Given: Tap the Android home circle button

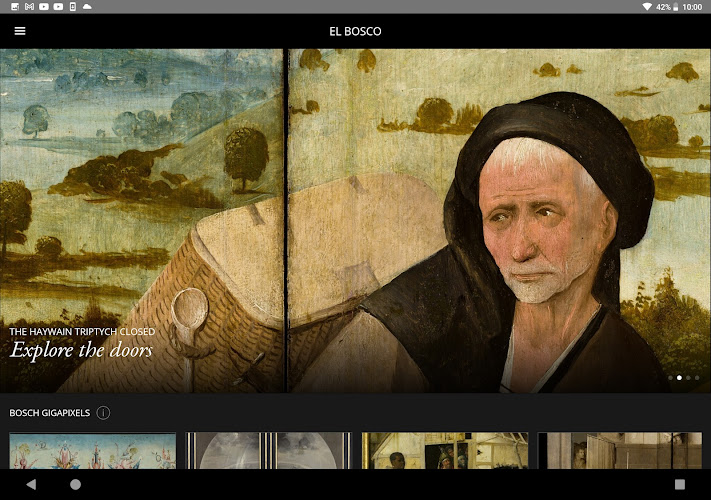Looking at the screenshot, I should tap(76, 484).
